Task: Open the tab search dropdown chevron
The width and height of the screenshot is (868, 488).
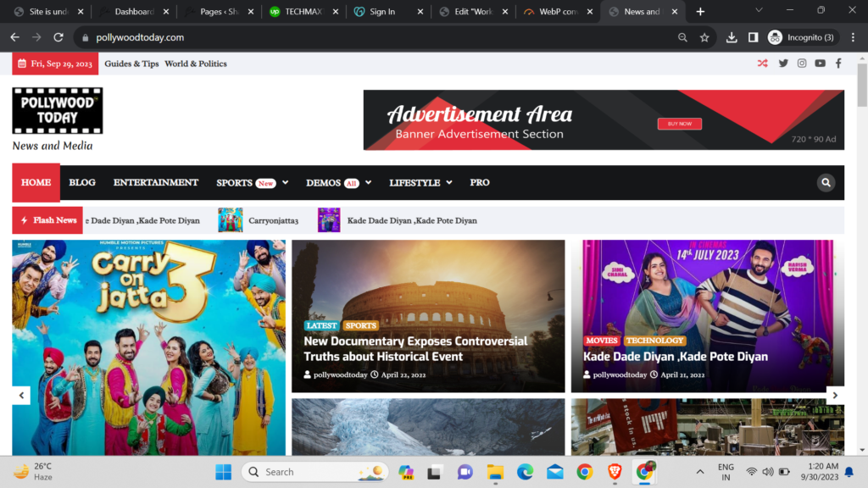Action: pyautogui.click(x=759, y=10)
